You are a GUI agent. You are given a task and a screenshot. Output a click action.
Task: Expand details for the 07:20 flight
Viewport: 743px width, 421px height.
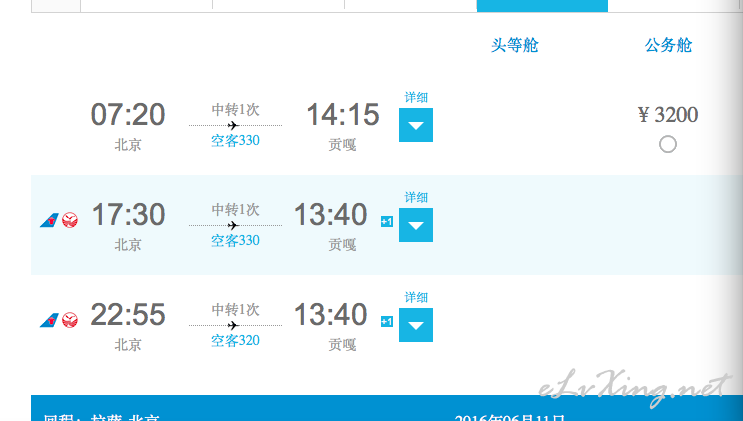coord(416,125)
